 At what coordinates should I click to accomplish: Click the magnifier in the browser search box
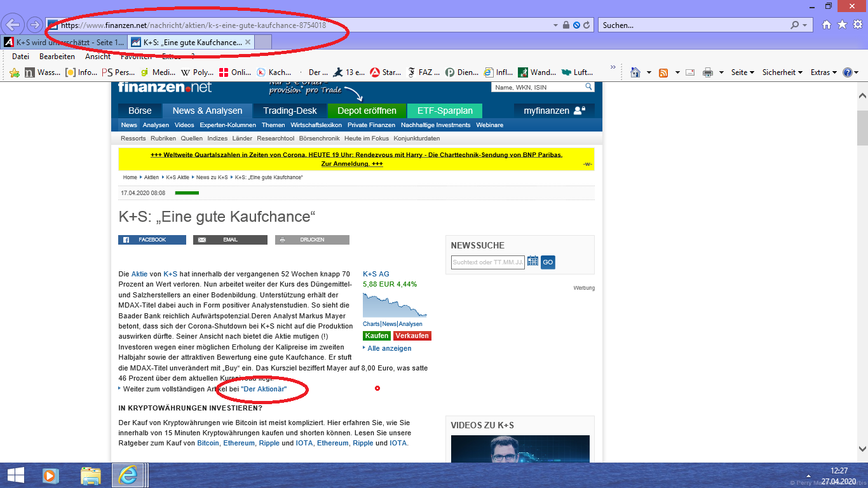tap(794, 25)
